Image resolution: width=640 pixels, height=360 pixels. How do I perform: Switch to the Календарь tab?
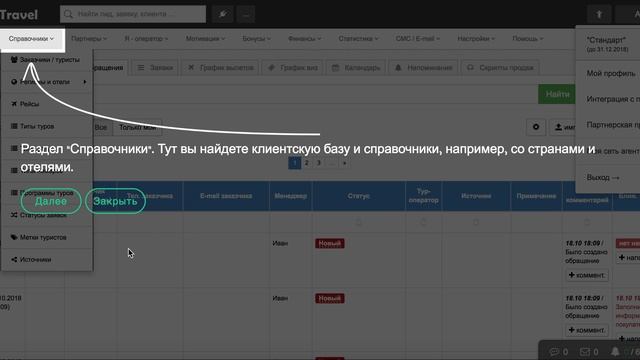click(x=356, y=68)
